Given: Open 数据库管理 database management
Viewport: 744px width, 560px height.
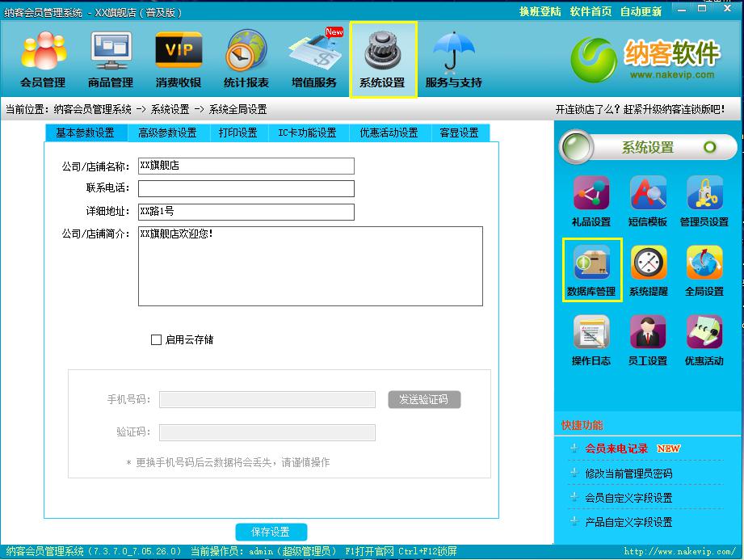Looking at the screenshot, I should pyautogui.click(x=591, y=270).
